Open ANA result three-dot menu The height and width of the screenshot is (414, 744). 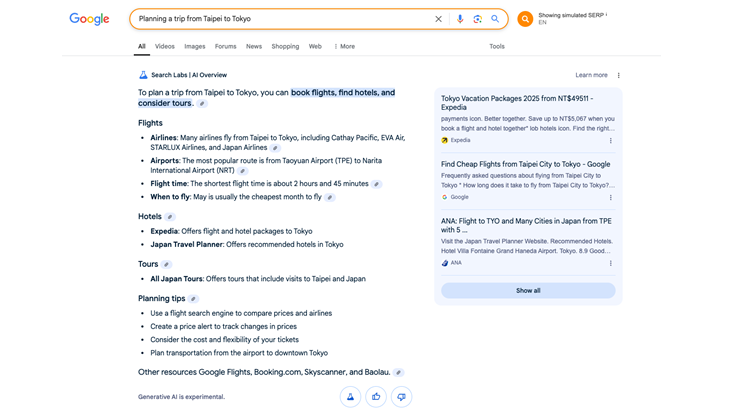click(611, 263)
